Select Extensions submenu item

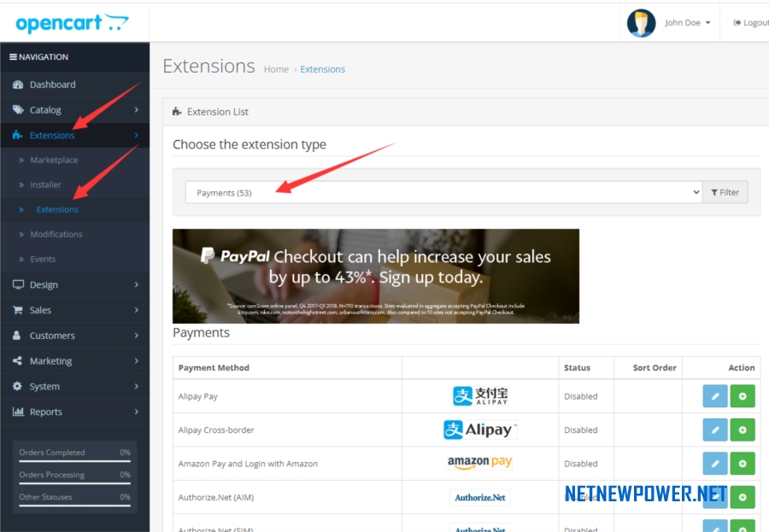[57, 209]
